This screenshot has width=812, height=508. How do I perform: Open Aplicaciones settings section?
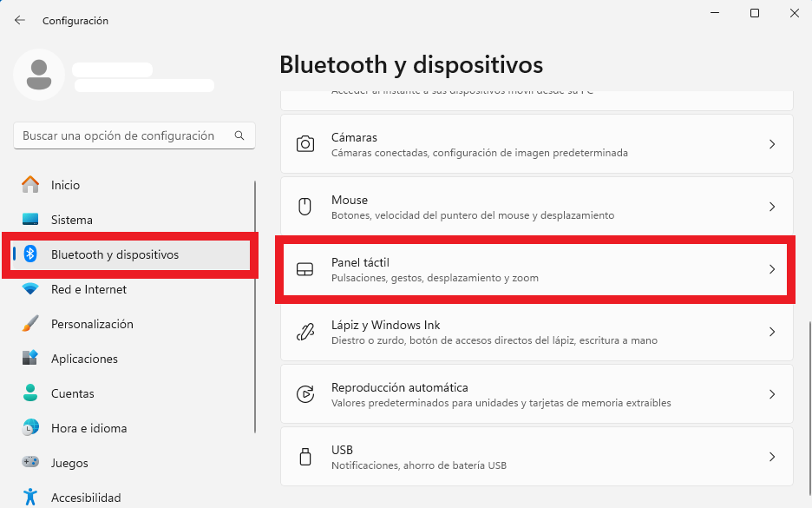84,359
